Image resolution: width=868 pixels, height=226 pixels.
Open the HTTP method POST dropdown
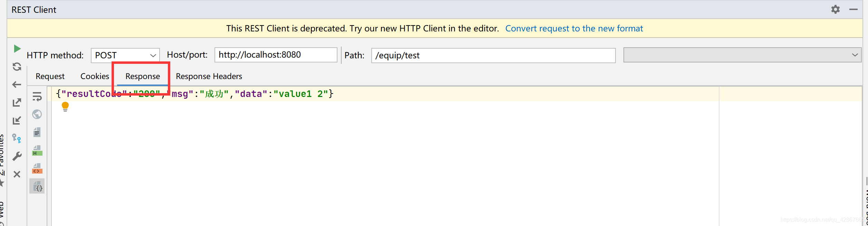point(125,55)
